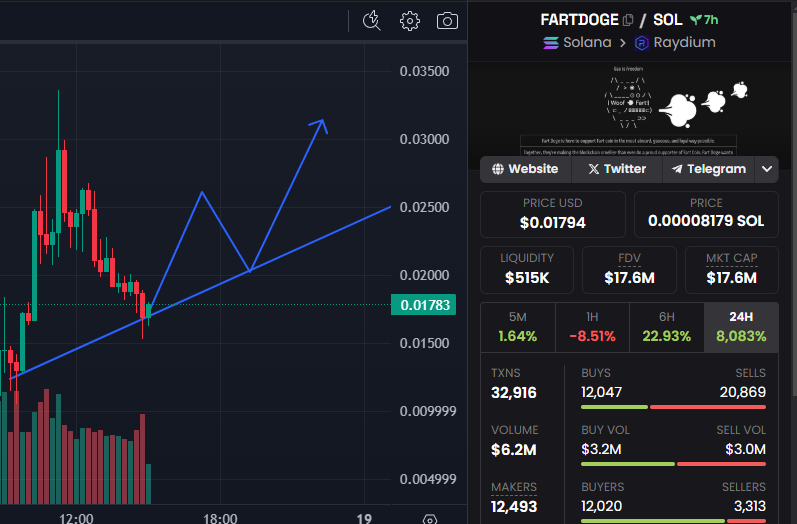This screenshot has height=524, width=797.
Task: Click the Solana chain icon
Action: [550, 43]
